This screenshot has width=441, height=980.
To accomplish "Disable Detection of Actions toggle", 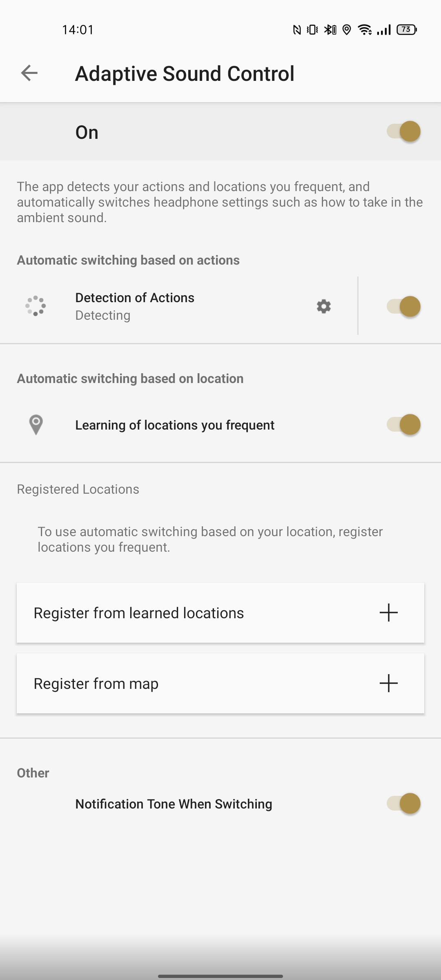I will (x=404, y=306).
